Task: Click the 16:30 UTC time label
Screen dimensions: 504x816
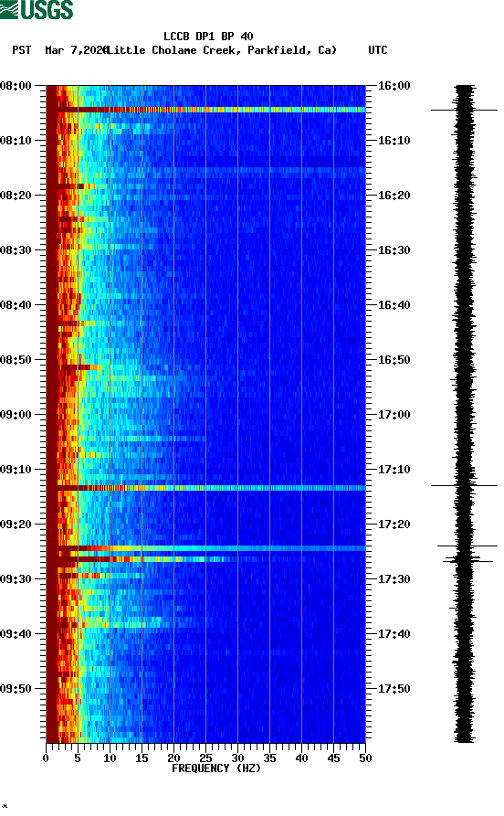Action: (x=394, y=250)
